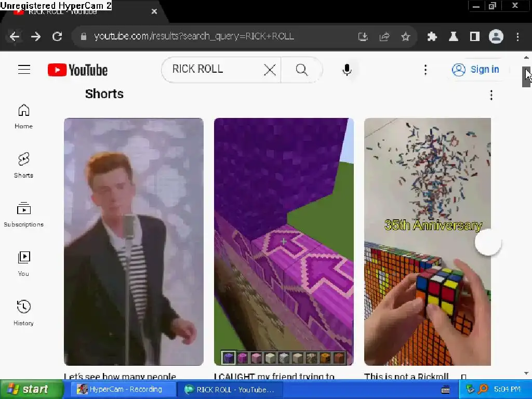Open the Chrome three-dot menu

pos(517,37)
